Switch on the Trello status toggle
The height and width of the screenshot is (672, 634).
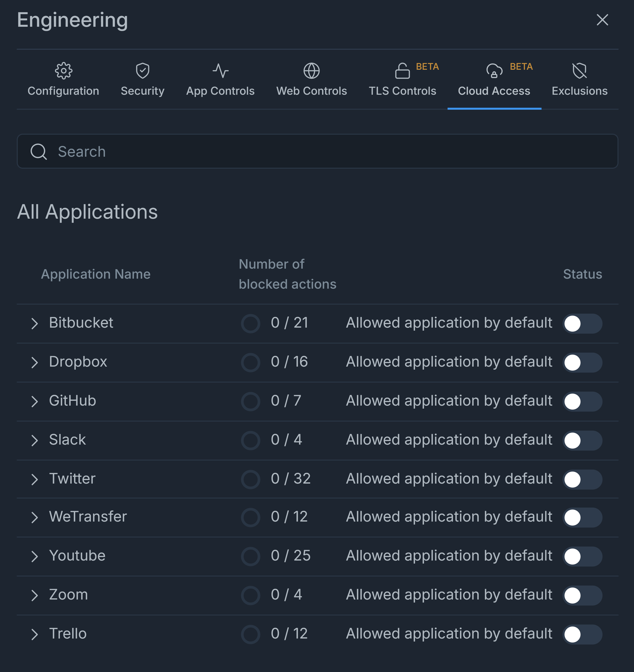[582, 635]
